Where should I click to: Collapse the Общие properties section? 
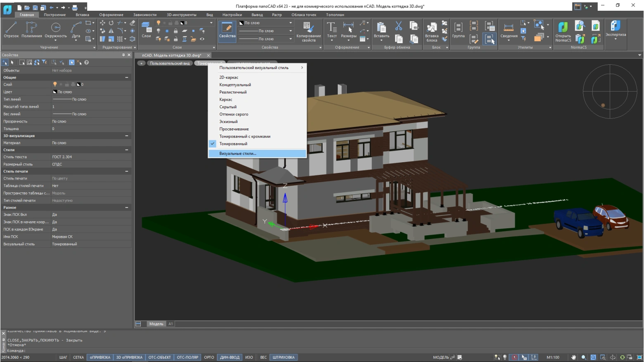127,78
